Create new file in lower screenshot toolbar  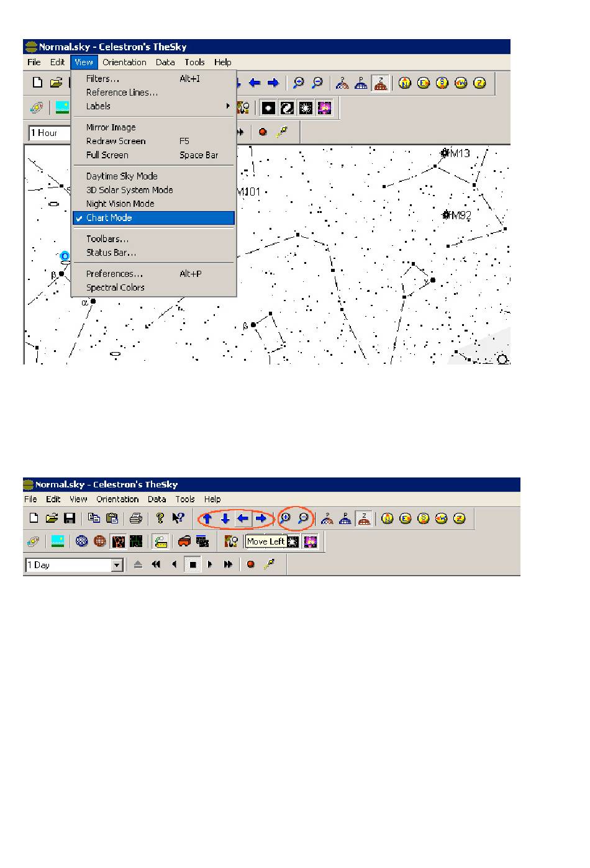34,518
